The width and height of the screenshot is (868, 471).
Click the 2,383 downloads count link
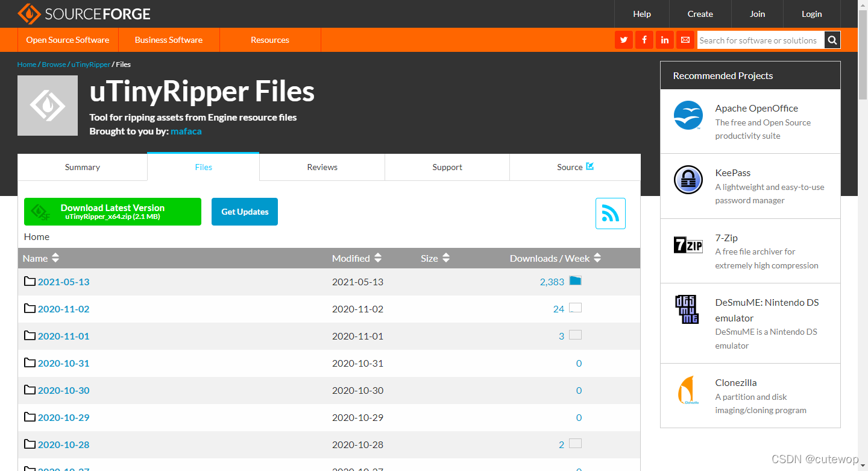[552, 282]
